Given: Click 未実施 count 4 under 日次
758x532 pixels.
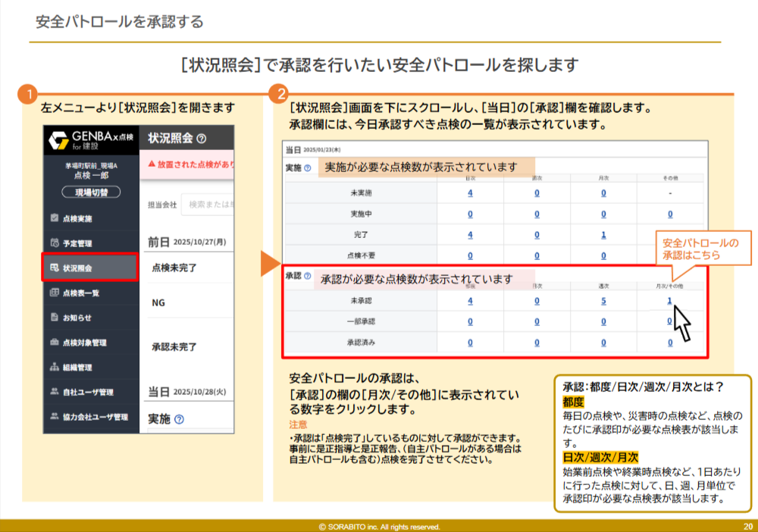Looking at the screenshot, I should 470,193.
